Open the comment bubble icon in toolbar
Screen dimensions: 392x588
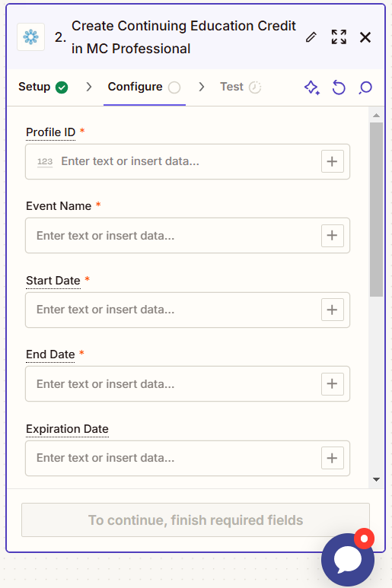(x=365, y=87)
